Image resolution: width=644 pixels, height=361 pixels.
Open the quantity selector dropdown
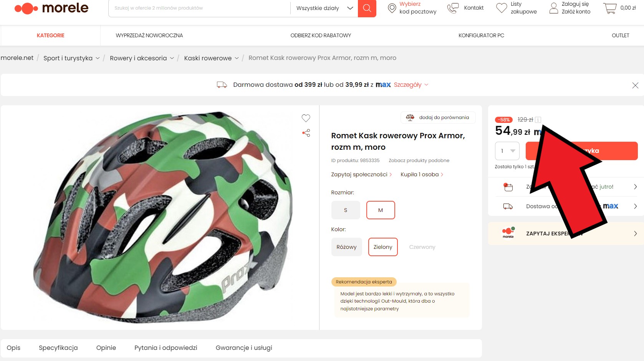[x=507, y=151]
